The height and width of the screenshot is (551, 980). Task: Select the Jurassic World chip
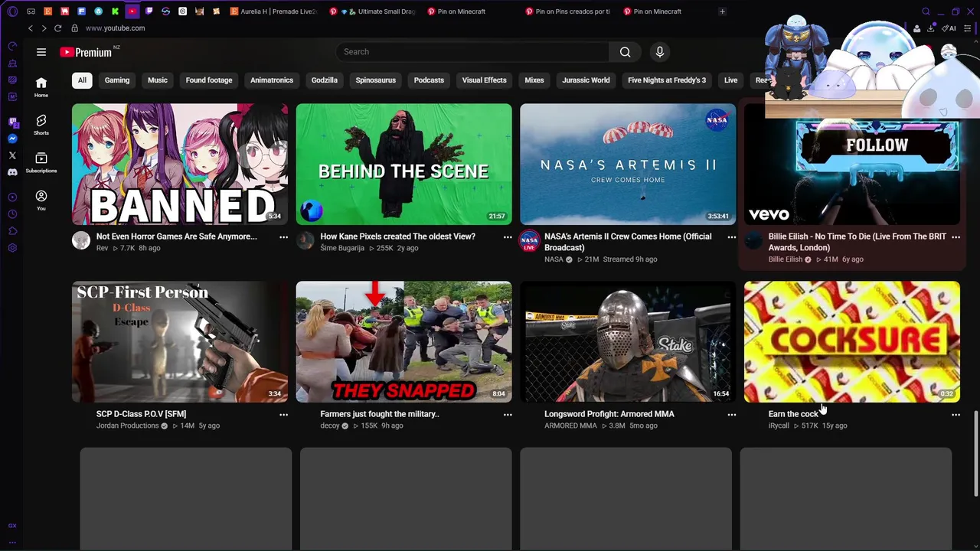(586, 80)
